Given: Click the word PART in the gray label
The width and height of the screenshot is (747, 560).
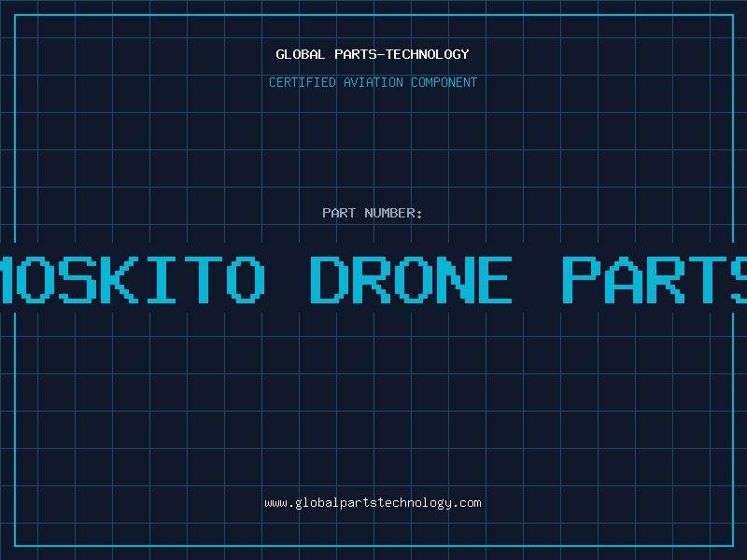Looking at the screenshot, I should pos(339,213).
